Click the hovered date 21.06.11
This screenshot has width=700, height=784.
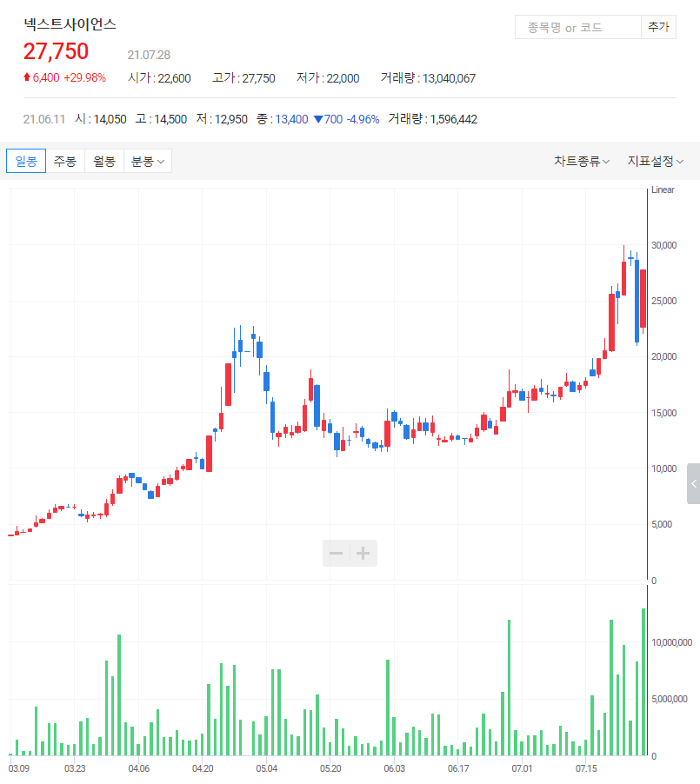pos(44,119)
